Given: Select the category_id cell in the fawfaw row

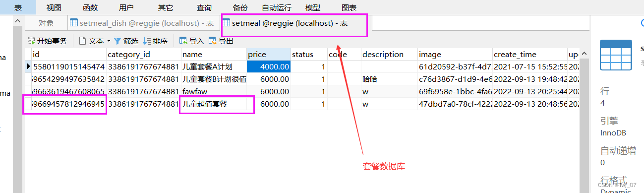Looking at the screenshot, I should point(143,91).
